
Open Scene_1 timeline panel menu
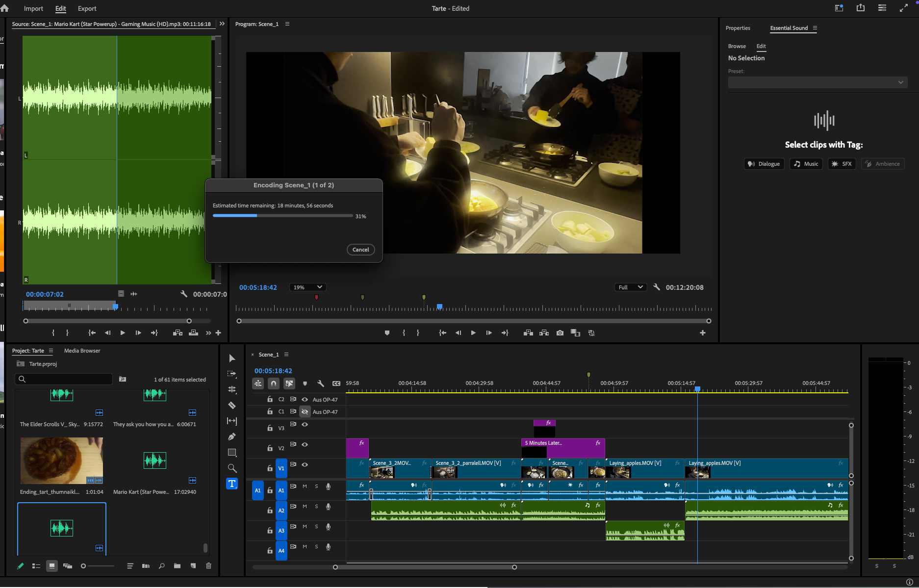click(286, 355)
